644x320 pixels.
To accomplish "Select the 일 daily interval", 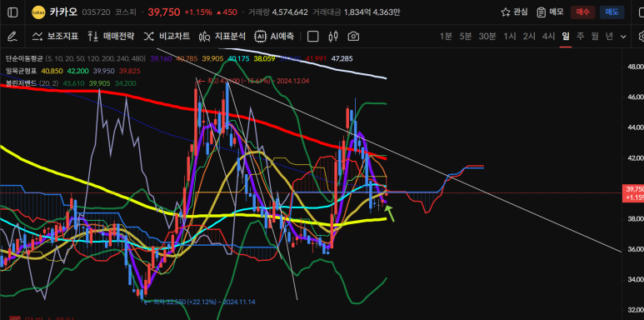I will [566, 37].
